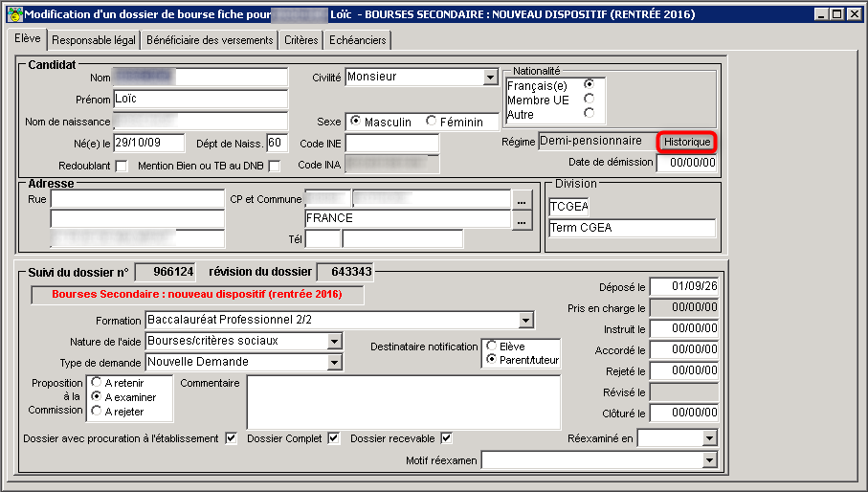Open the country lookup ellipsis button next to FRANCE
The height and width of the screenshot is (492, 868).
click(x=522, y=220)
